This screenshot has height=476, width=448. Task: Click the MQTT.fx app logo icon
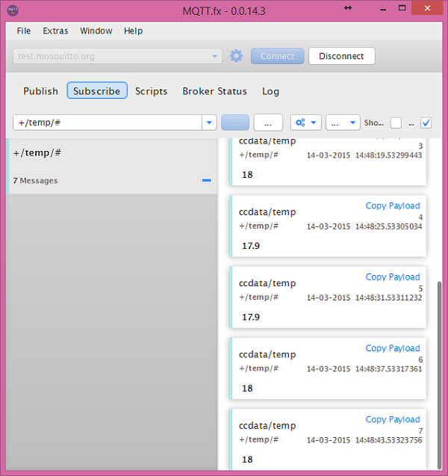13,10
